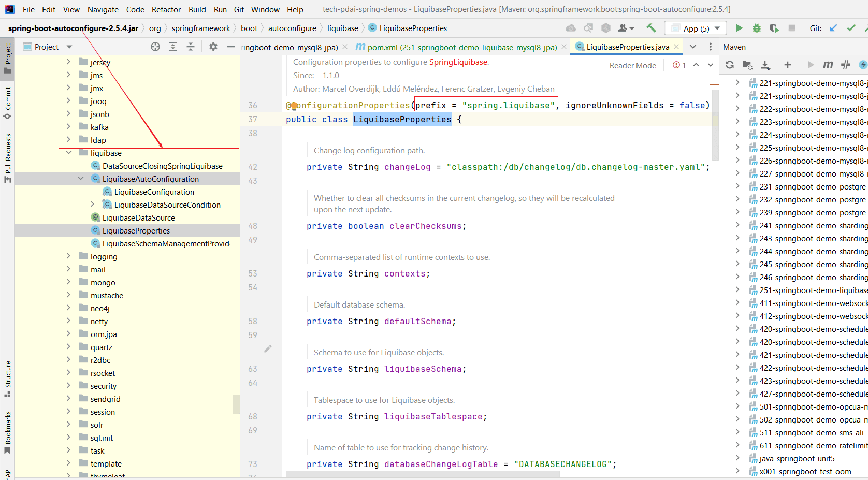Reload all Maven projects
868x480 pixels.
click(729, 65)
